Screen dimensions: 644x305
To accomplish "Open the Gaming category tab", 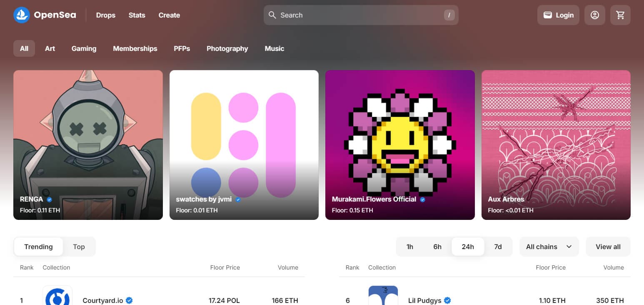I will [x=84, y=48].
